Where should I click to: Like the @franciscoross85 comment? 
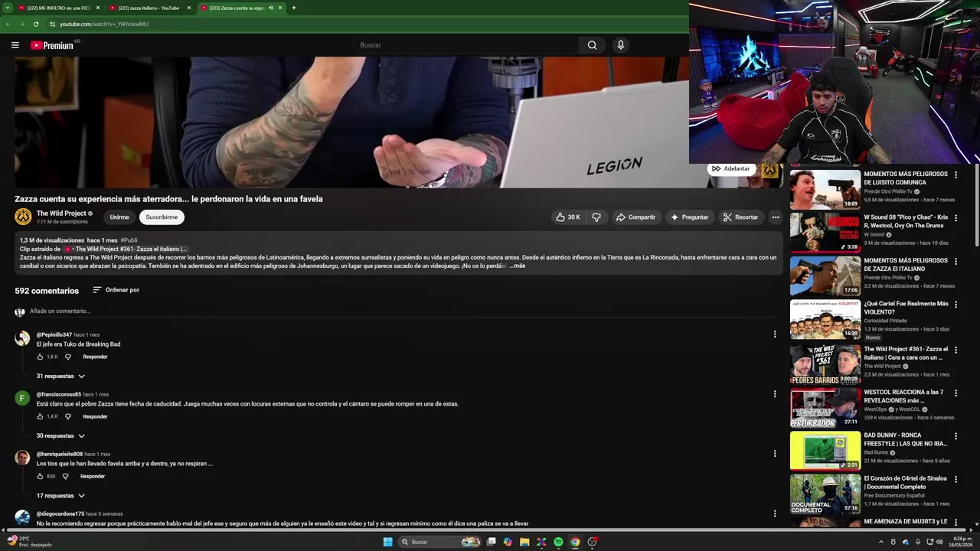41,416
